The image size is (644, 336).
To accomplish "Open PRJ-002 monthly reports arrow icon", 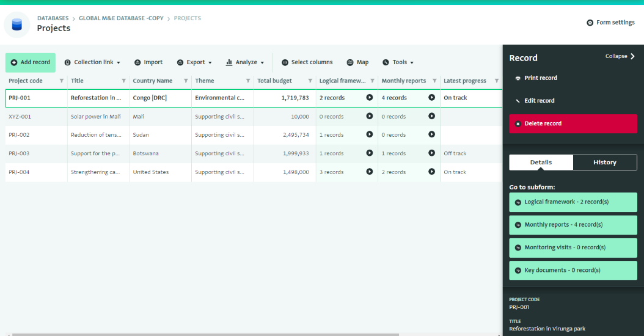I will point(431,134).
